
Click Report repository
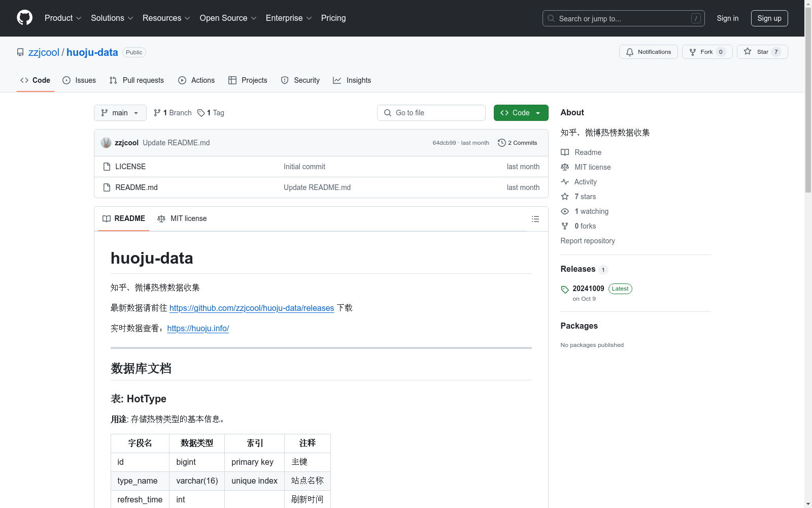pyautogui.click(x=588, y=241)
